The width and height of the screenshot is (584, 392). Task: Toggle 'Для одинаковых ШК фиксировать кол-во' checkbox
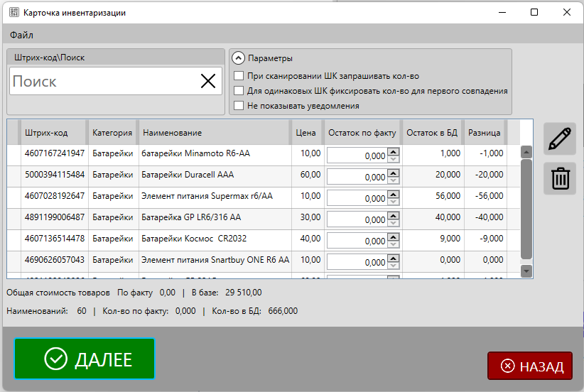click(239, 91)
